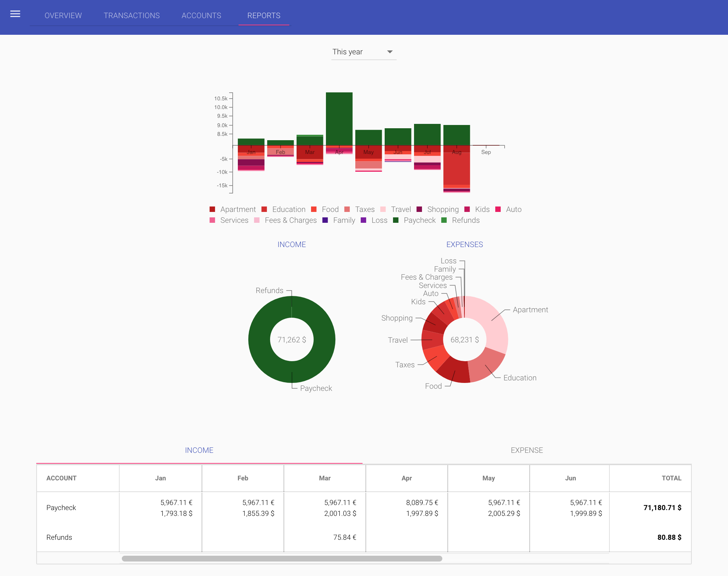The height and width of the screenshot is (576, 728).
Task: Disable the Food category in the chart legend
Action: coord(330,209)
